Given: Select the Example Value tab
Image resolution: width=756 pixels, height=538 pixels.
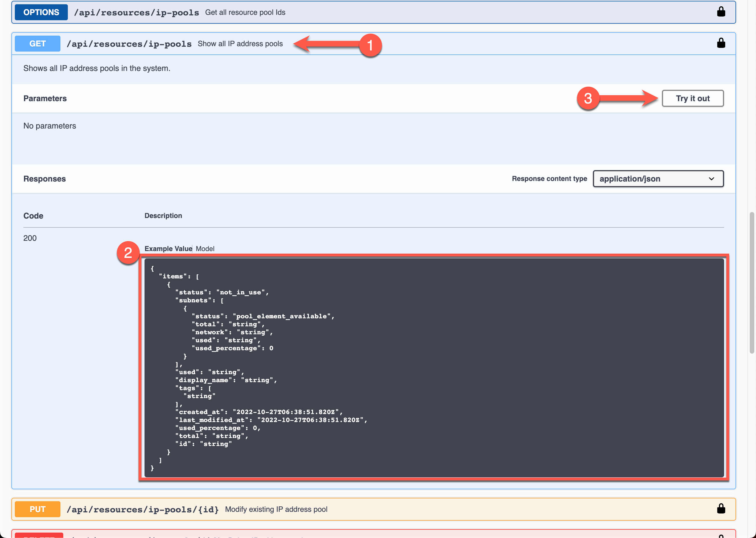Looking at the screenshot, I should click(168, 248).
